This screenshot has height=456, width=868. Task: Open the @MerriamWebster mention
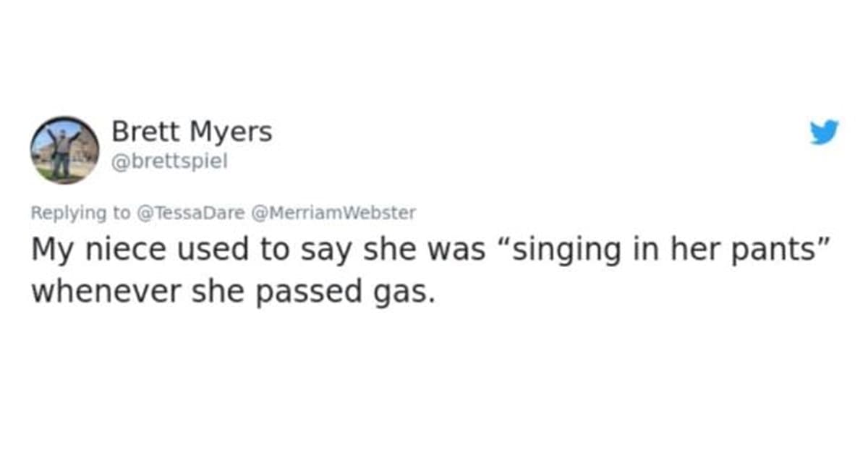[333, 213]
